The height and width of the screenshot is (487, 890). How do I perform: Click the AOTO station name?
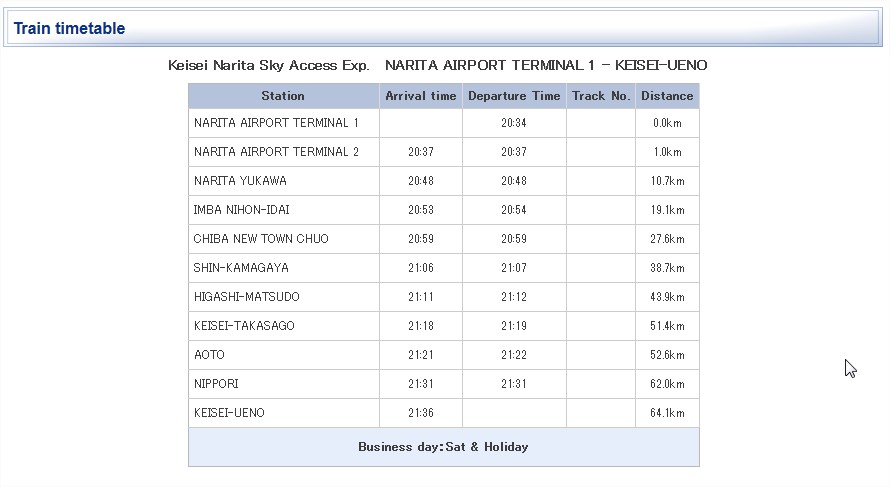click(209, 355)
